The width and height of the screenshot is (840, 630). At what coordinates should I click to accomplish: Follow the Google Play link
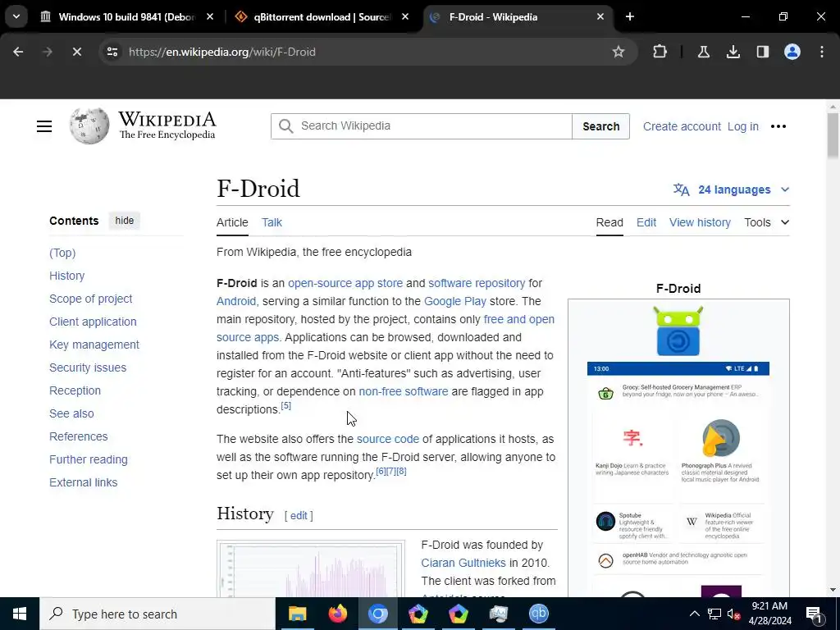[x=454, y=302]
